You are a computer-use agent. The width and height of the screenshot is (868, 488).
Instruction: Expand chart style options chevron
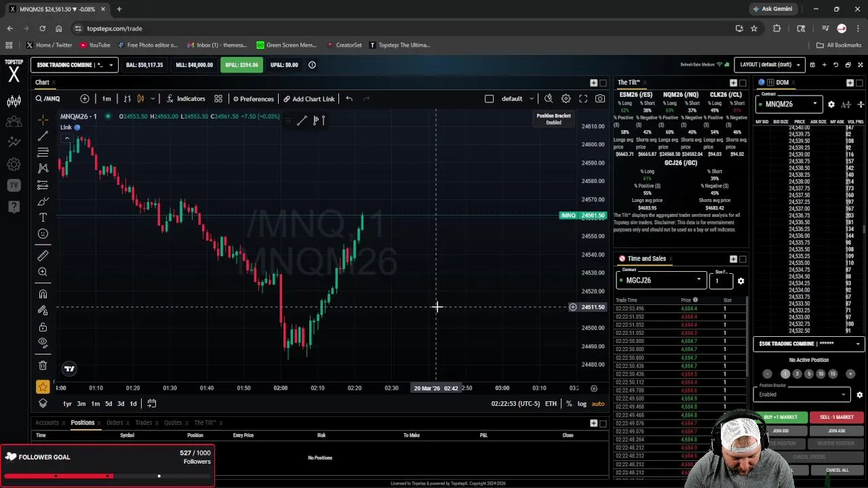tap(153, 99)
